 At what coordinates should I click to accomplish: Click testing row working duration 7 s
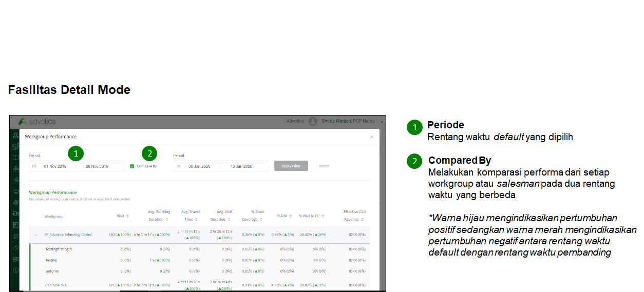coord(160,260)
